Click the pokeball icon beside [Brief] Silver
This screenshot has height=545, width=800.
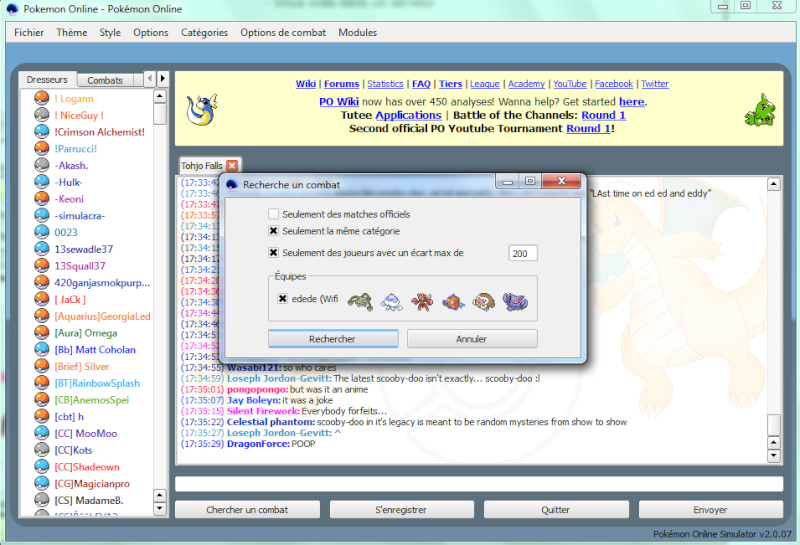point(41,366)
